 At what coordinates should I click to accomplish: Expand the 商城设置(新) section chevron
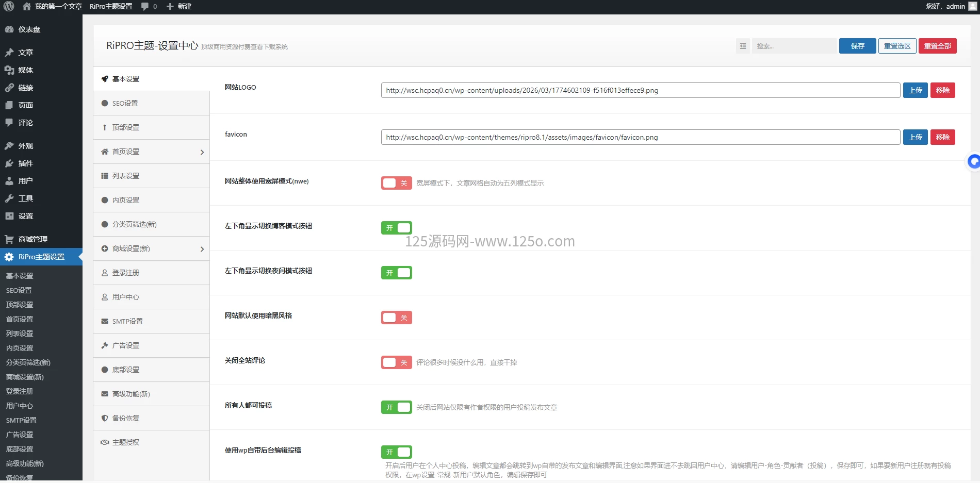point(202,249)
